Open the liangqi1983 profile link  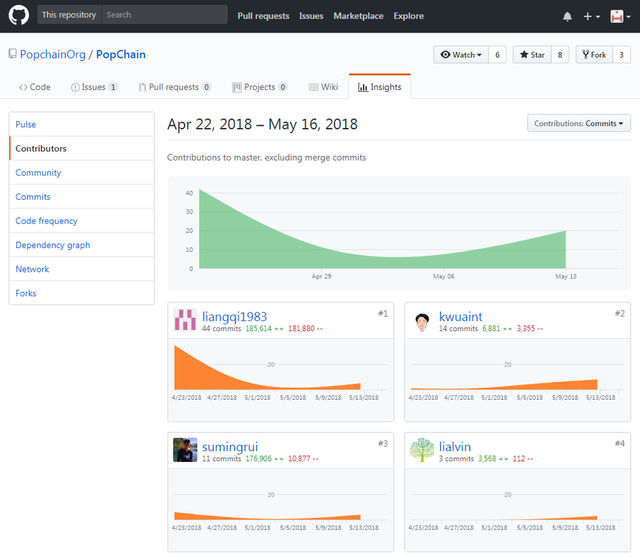point(234,317)
